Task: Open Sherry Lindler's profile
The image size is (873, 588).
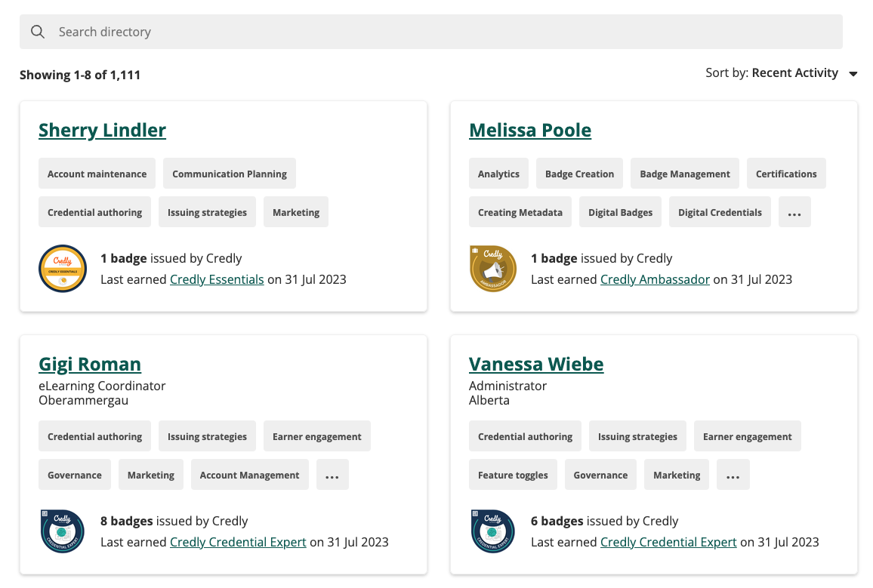Action: [x=102, y=131]
